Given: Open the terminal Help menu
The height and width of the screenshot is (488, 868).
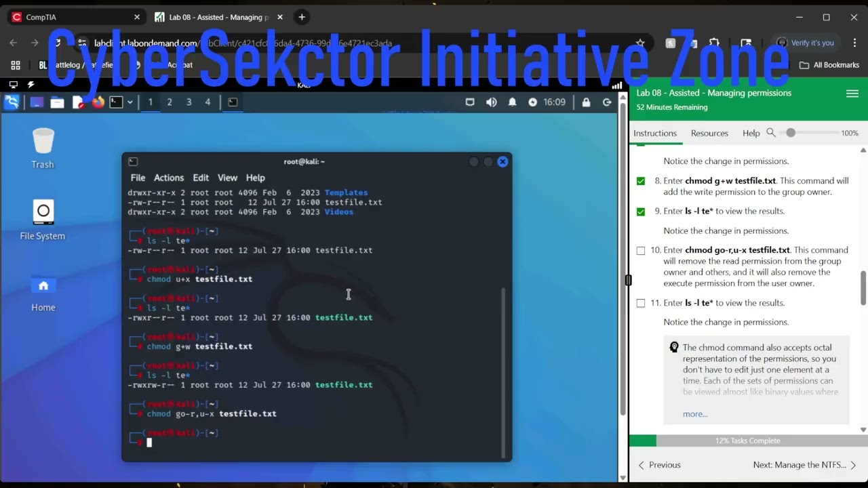Looking at the screenshot, I should pyautogui.click(x=256, y=178).
